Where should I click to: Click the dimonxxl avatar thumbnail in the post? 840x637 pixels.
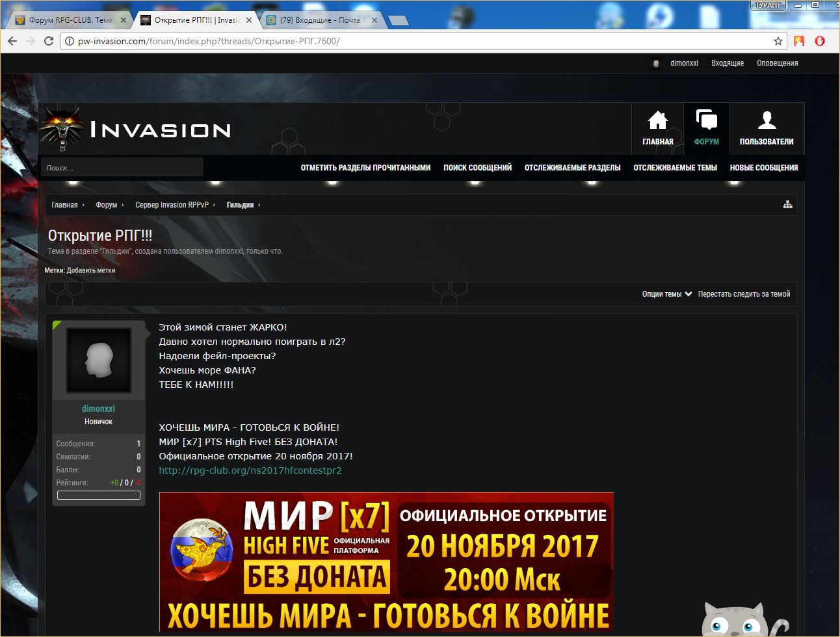pos(99,360)
